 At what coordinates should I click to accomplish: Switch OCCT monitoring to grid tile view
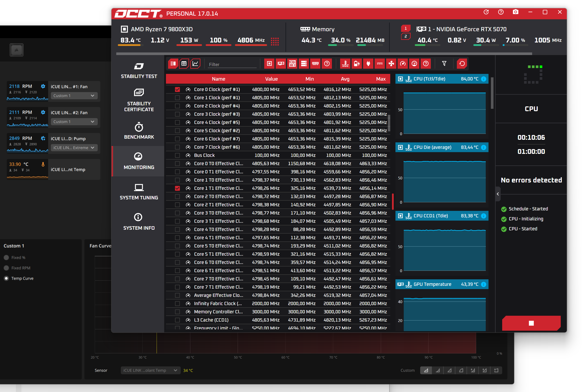pos(184,64)
